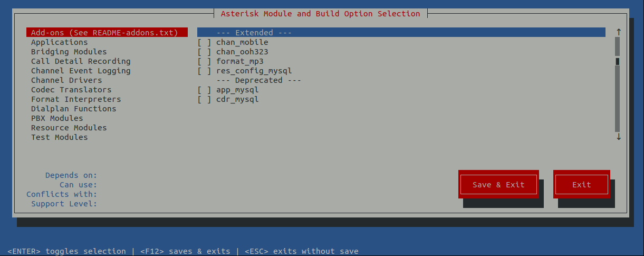Select the cdr_mysql checkbox
Viewport: 644px width, 256px height.
pos(205,99)
